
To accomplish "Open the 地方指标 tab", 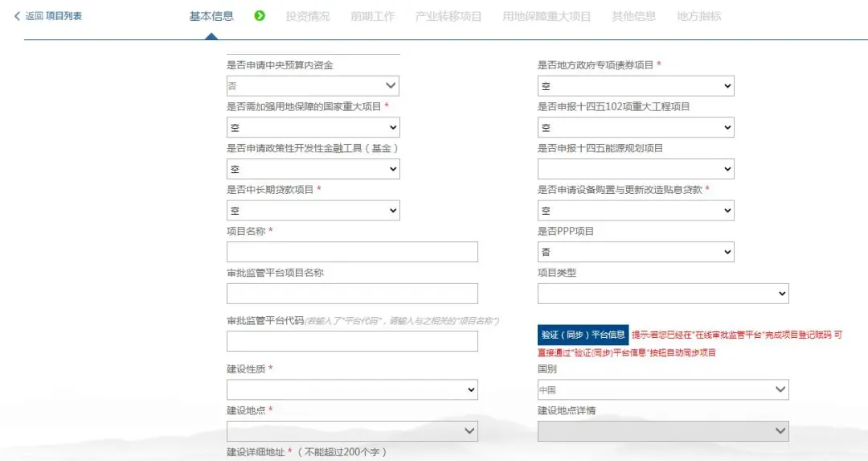I will (698, 16).
